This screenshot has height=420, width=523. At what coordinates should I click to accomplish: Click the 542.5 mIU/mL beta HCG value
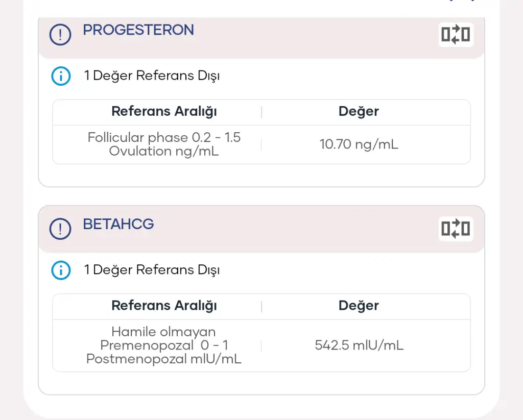[x=359, y=345]
